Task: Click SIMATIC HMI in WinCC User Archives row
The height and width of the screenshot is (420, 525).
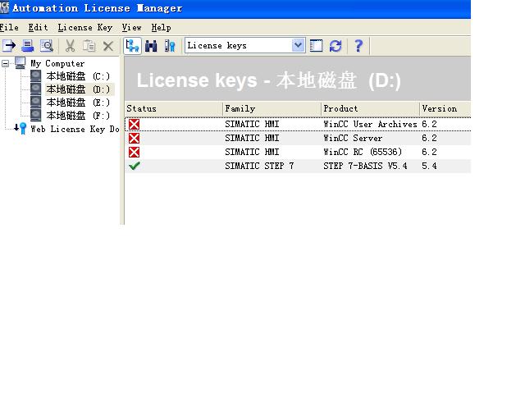Action: click(252, 124)
